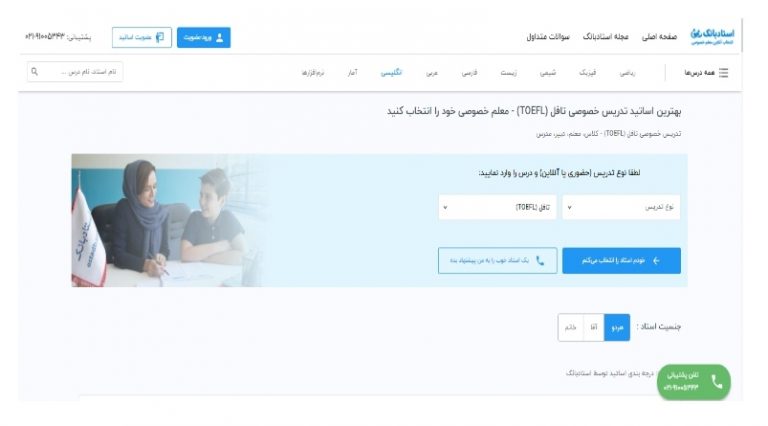The image size is (768, 426).
Task: Open the hamburger all-lessons menu icon
Action: pos(723,72)
